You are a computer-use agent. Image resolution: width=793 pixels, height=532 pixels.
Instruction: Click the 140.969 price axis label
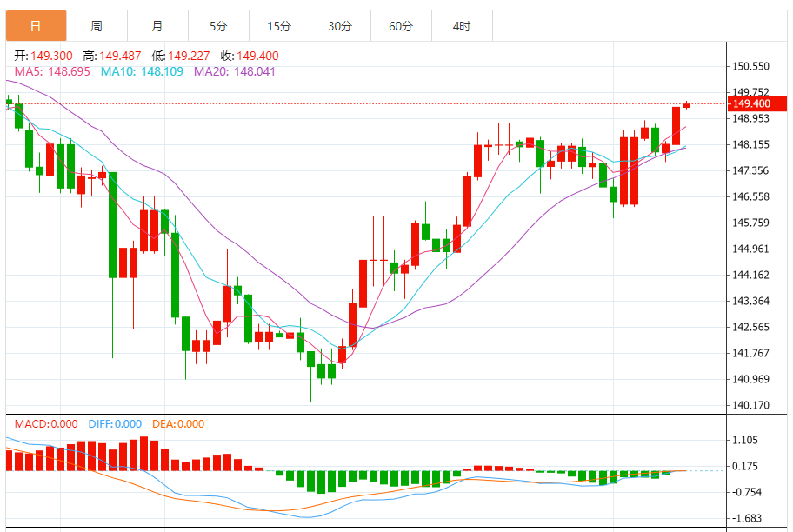pyautogui.click(x=750, y=379)
